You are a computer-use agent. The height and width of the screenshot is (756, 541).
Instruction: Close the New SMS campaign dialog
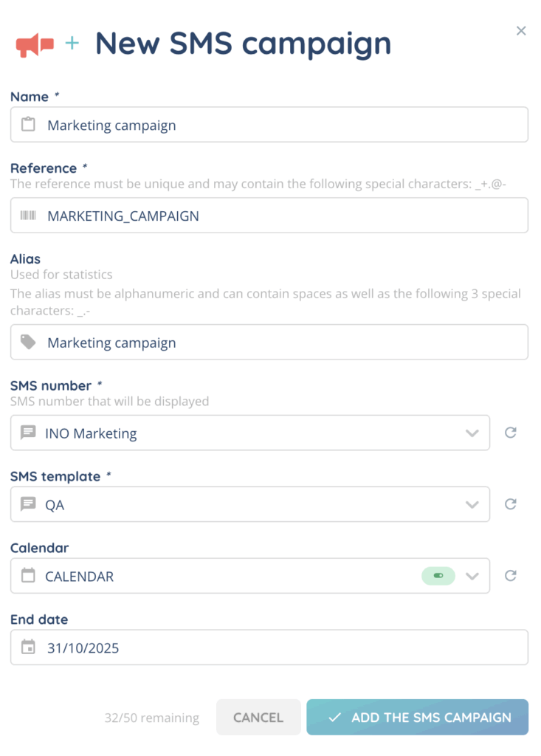(x=521, y=31)
